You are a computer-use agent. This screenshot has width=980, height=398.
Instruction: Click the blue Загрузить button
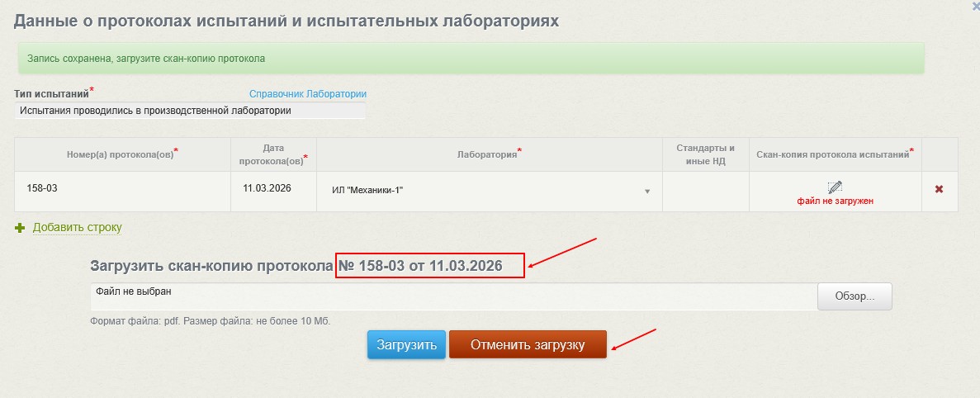[406, 345]
